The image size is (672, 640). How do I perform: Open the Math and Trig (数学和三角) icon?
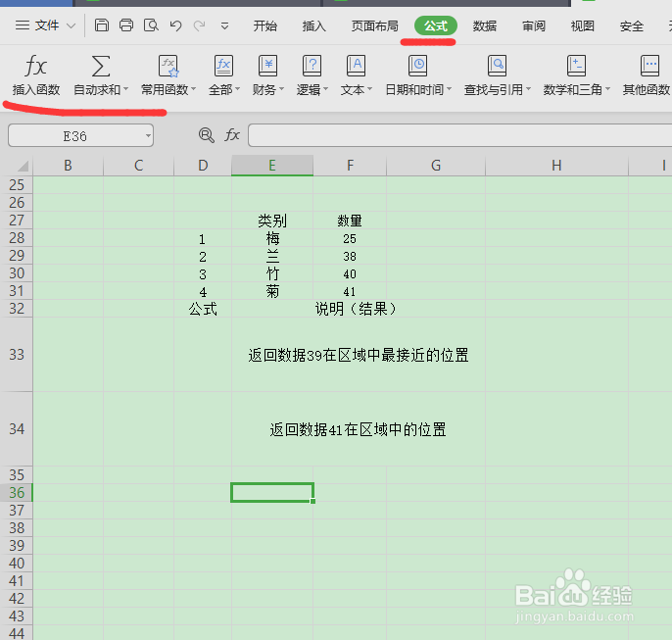point(576,66)
